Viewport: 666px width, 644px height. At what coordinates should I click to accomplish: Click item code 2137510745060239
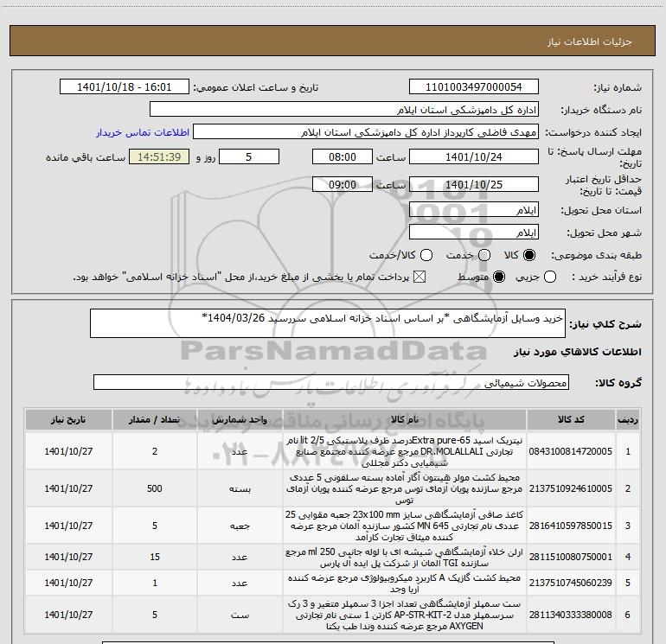(x=571, y=583)
